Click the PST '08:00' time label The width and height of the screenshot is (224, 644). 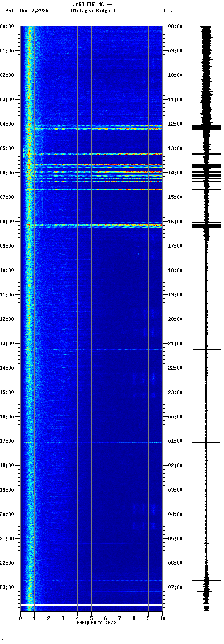[x=7, y=222]
